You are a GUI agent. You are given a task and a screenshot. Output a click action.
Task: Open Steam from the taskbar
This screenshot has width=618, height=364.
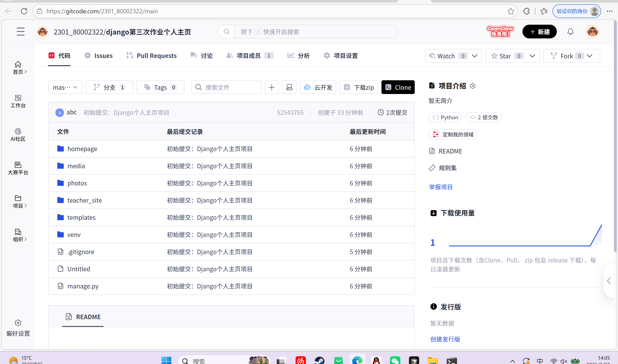click(319, 360)
